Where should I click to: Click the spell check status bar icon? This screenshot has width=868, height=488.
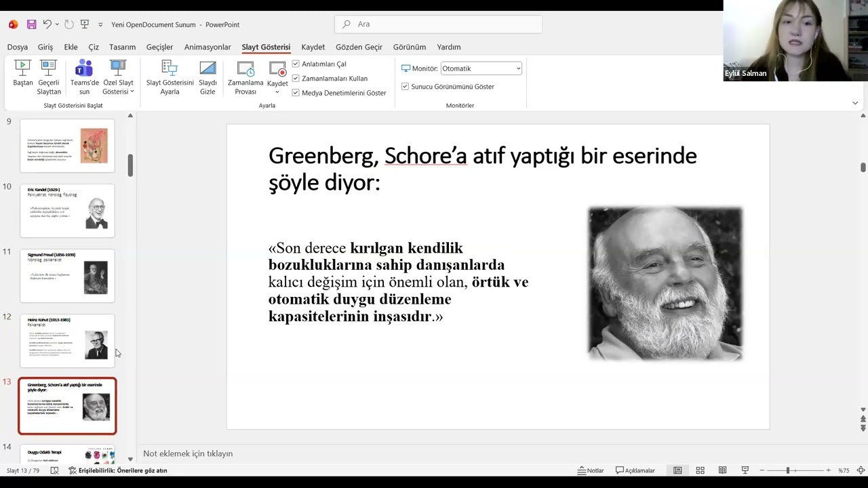[54, 470]
